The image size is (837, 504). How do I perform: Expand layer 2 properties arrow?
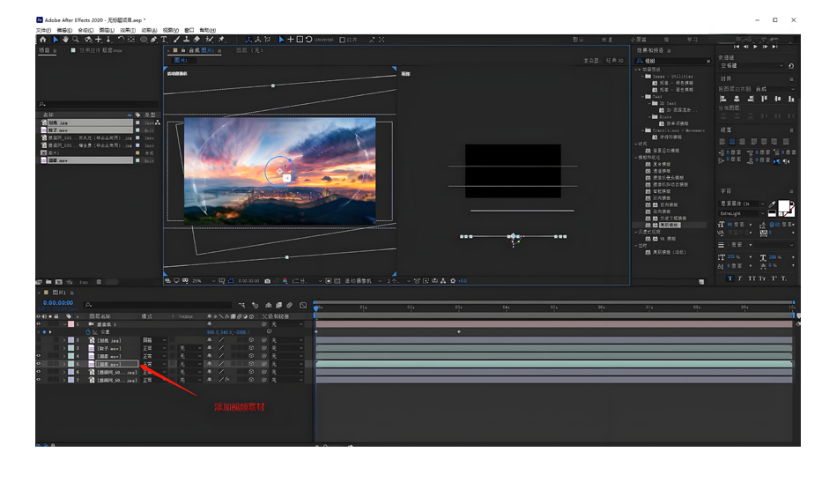(x=64, y=340)
